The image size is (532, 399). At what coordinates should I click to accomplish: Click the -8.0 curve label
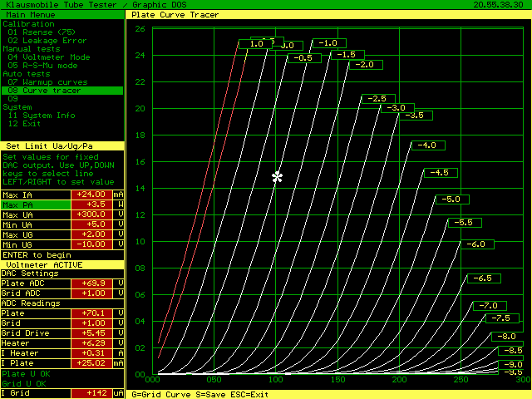click(x=508, y=337)
